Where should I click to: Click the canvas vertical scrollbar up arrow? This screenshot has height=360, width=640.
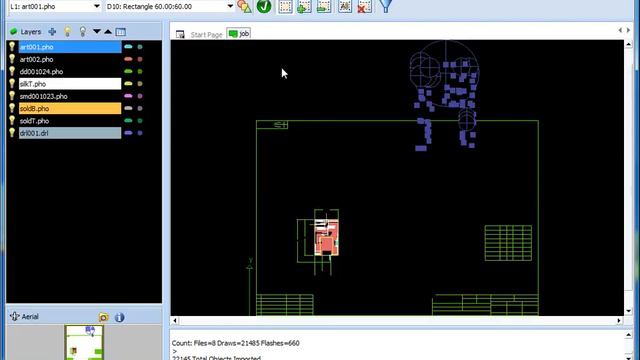(629, 44)
